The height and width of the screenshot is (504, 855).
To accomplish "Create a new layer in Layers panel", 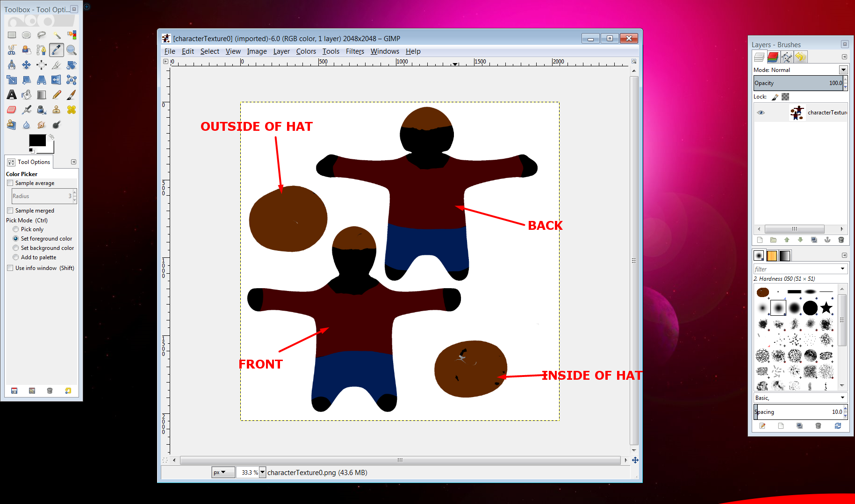I will pyautogui.click(x=760, y=240).
